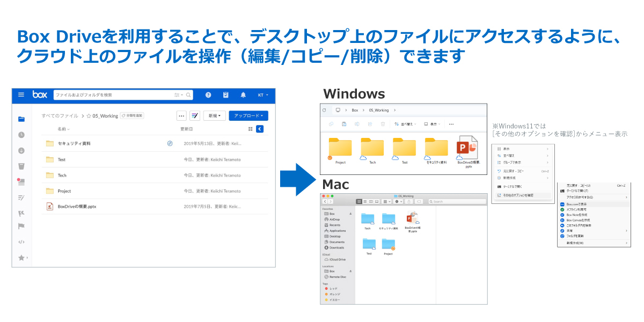Screen dimensions: 644x322
Task: Switch Finder window to icon view
Action: [359, 201]
